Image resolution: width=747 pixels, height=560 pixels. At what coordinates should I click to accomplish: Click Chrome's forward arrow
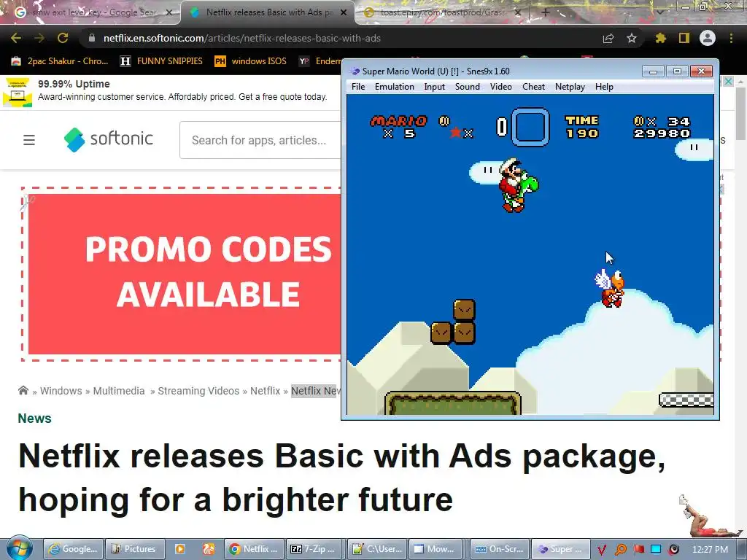pyautogui.click(x=39, y=38)
